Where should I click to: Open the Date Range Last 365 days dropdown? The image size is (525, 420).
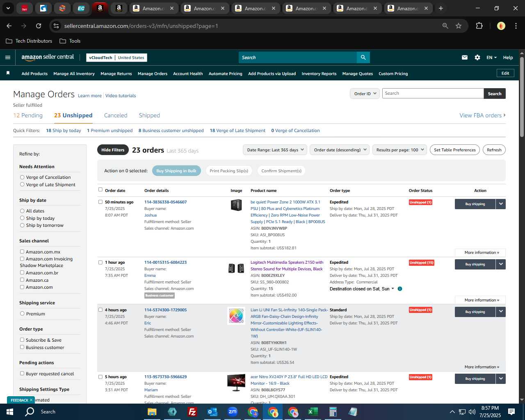pos(275,150)
